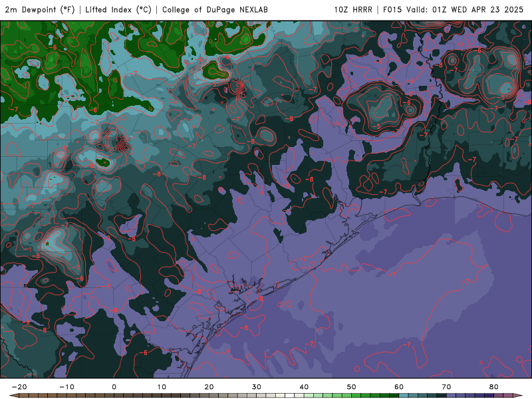
Task: Click the -20 label on the color scale
Action: coord(19,387)
